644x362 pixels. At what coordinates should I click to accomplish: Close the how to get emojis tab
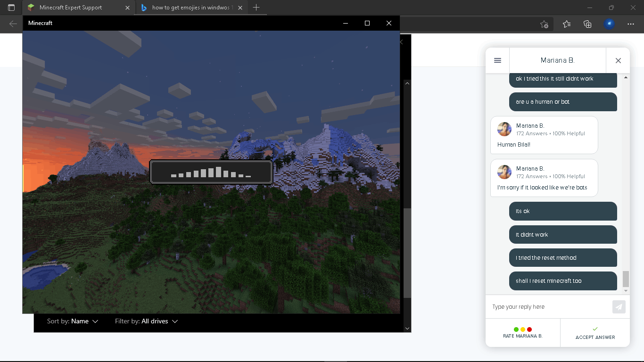pos(240,8)
